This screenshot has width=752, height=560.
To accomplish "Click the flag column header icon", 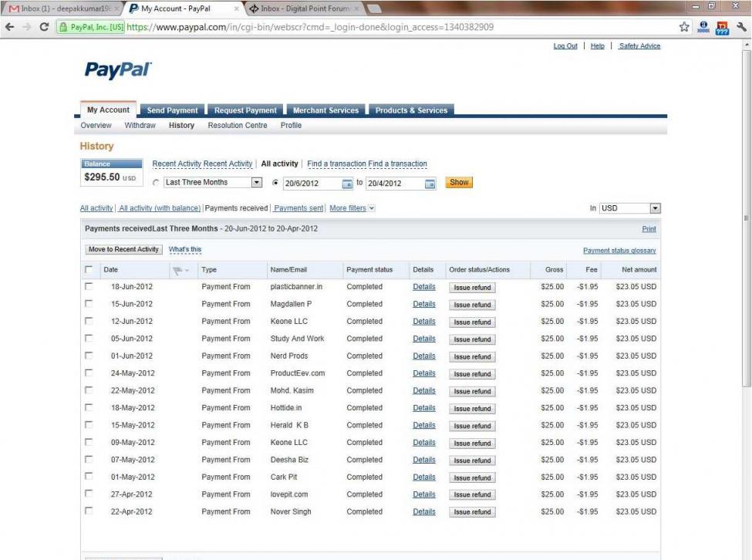I will pos(180,271).
